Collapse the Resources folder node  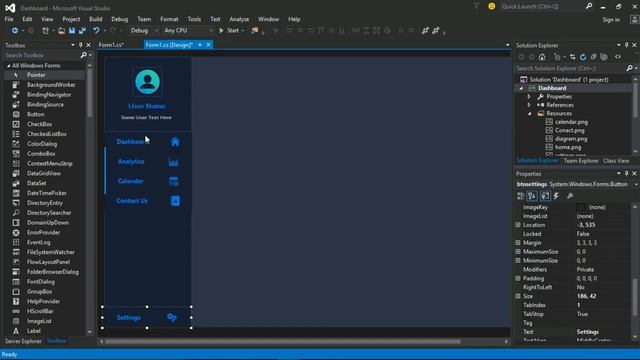click(529, 113)
